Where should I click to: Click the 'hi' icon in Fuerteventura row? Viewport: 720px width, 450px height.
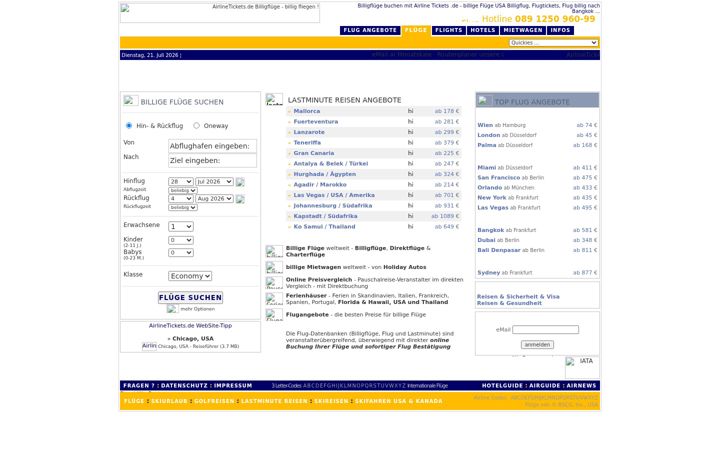point(411,122)
